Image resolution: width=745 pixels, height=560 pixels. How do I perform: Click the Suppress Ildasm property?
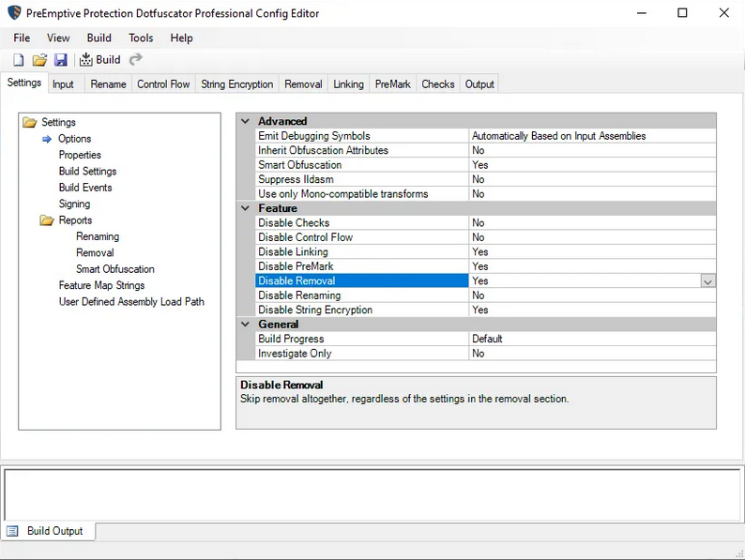(362, 179)
